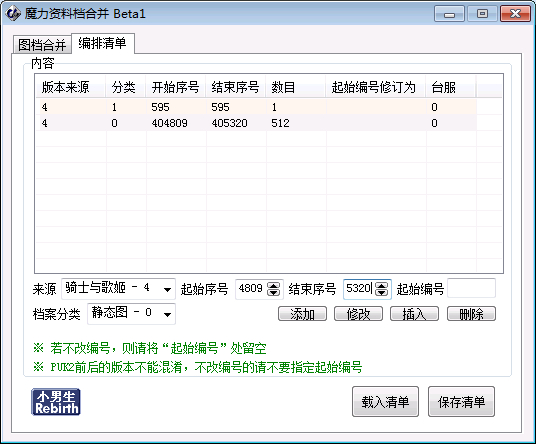Increase the 起始序号 spinner value
This screenshot has width=536, height=444.
tap(273, 285)
